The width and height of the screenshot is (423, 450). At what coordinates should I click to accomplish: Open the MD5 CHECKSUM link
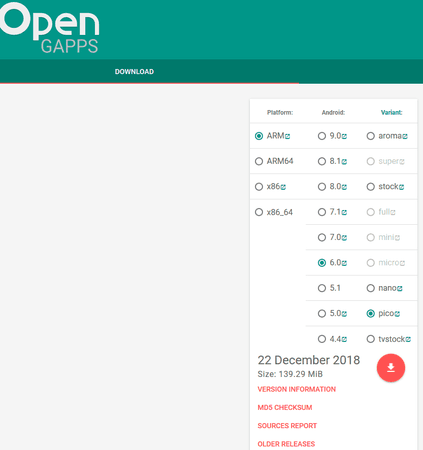coord(285,407)
